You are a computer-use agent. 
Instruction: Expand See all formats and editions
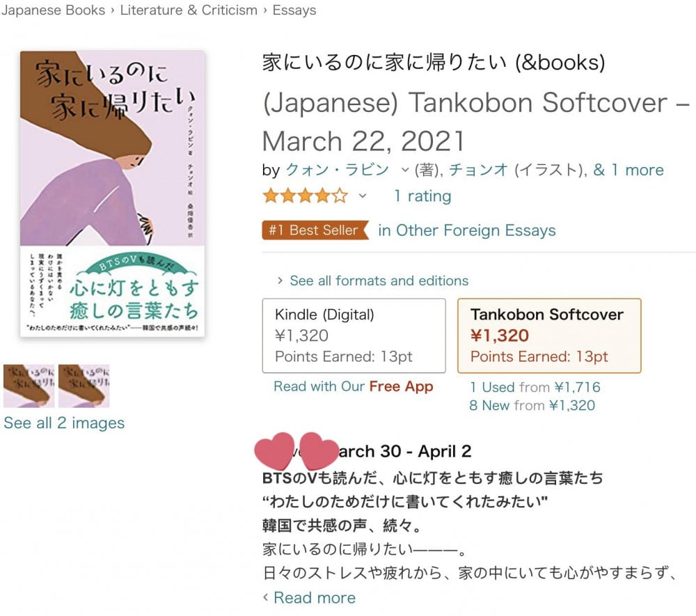tap(373, 281)
